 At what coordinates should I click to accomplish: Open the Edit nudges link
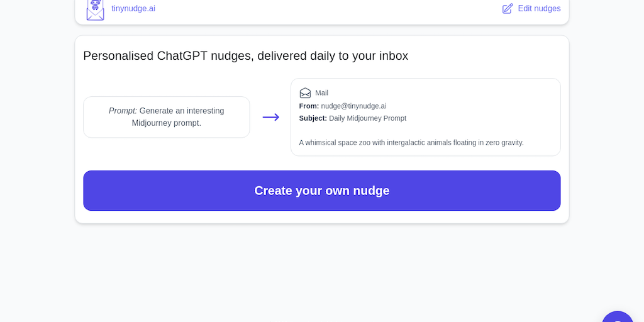pyautogui.click(x=539, y=9)
